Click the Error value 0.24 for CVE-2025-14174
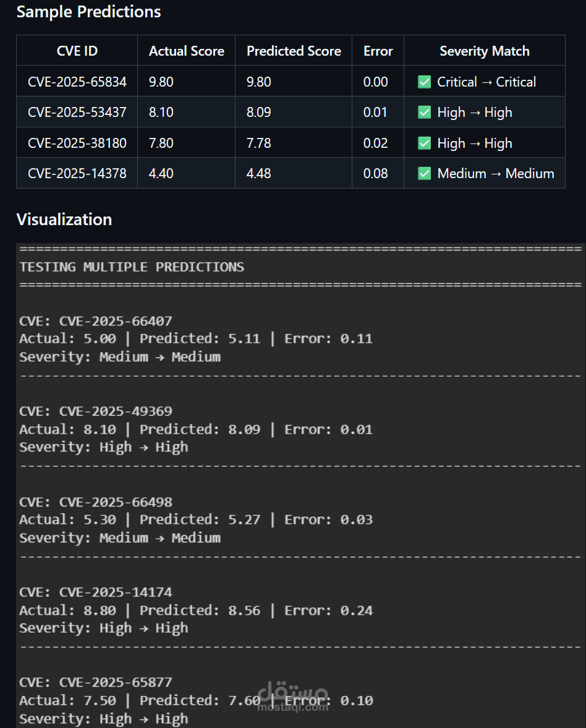586x728 pixels. click(x=359, y=610)
